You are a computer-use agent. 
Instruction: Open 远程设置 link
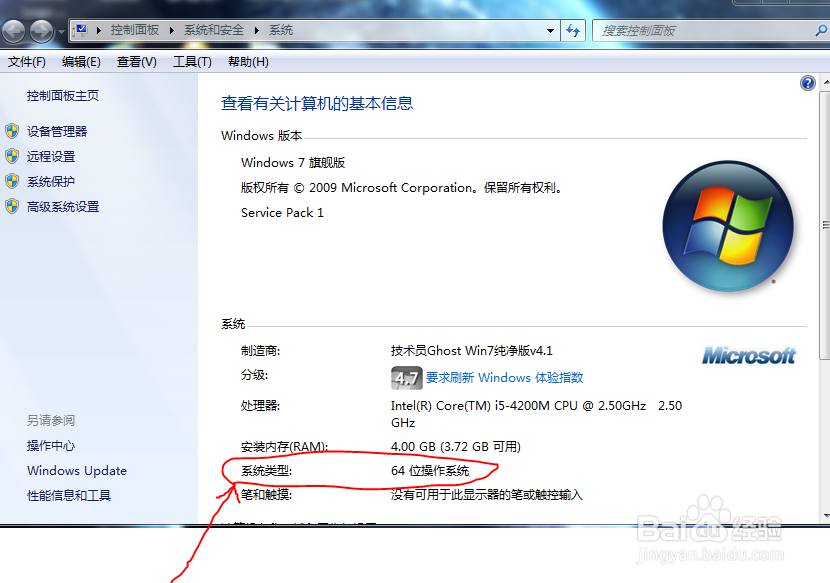pos(51,157)
